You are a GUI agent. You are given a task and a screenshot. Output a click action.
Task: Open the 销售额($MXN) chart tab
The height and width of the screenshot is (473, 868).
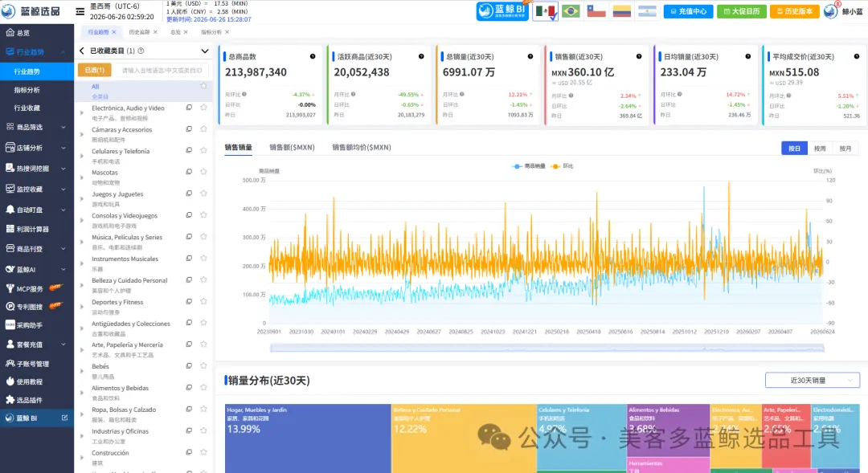[x=292, y=147]
